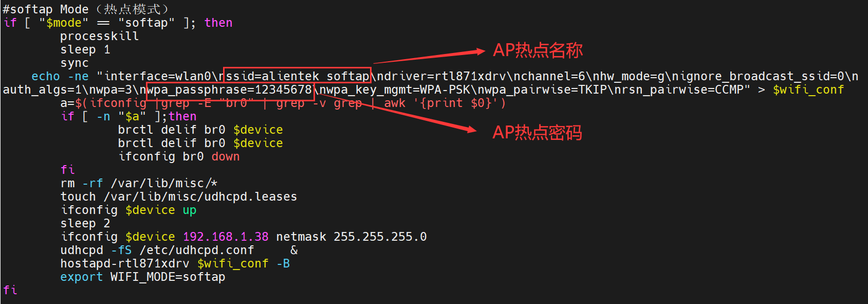Click the red-boxed wpa_passphrase=12345678 text
Image resolution: width=868 pixels, height=304 pixels.
click(230, 90)
